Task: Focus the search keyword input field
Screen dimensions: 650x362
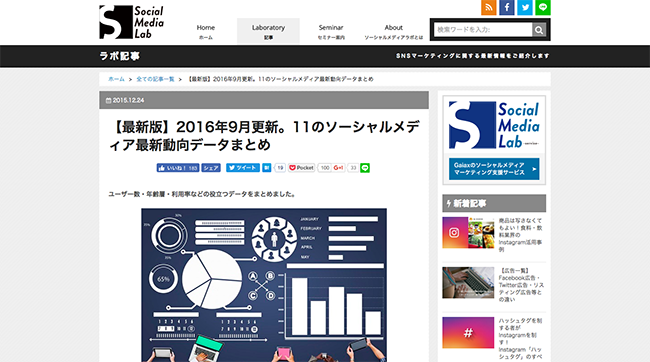Action: tap(483, 30)
